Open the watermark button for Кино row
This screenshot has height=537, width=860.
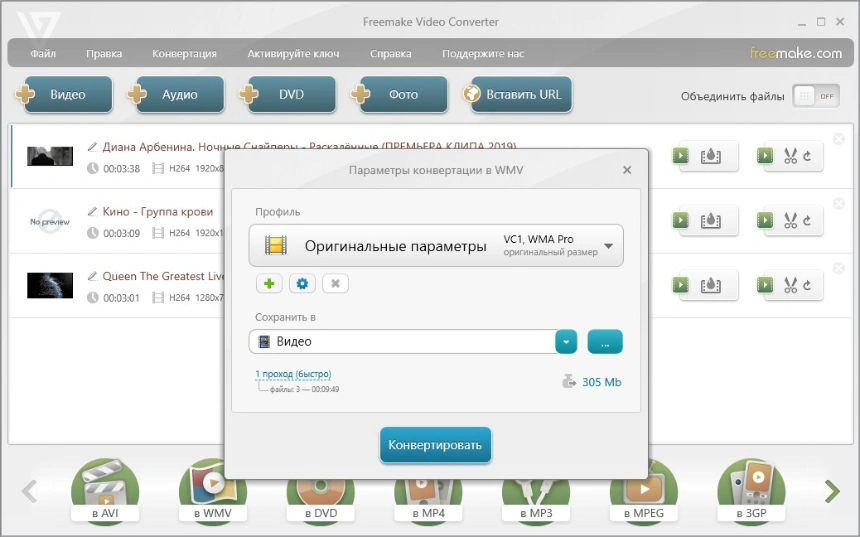[711, 221]
